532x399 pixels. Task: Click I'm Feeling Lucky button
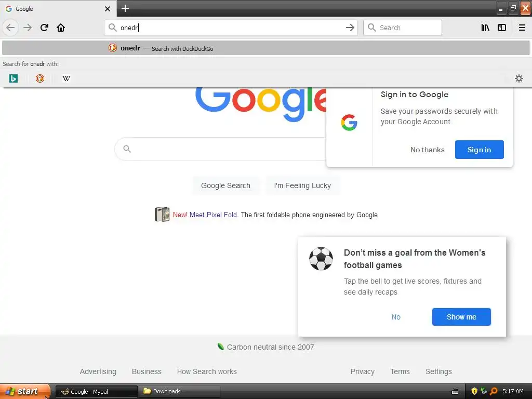click(x=302, y=185)
